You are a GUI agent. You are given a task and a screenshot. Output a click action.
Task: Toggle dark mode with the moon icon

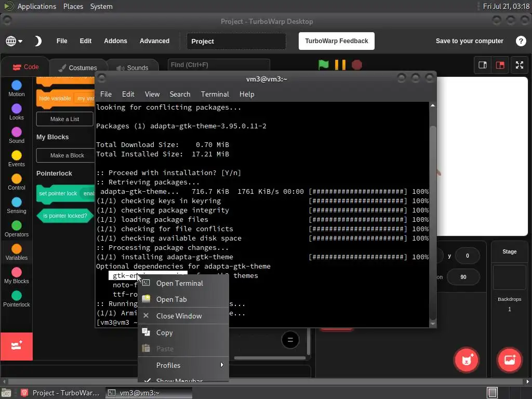(37, 41)
